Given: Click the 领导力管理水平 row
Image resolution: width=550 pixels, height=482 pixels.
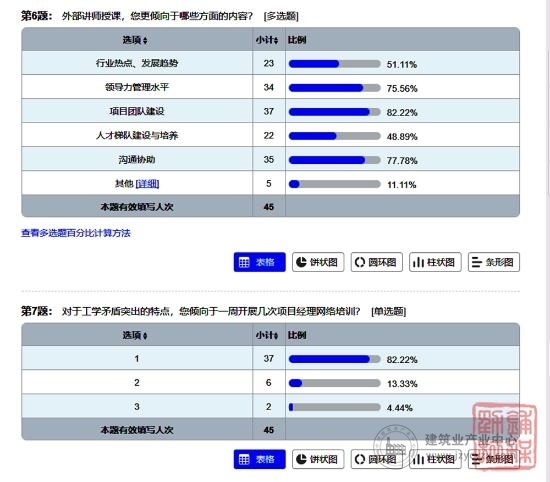Looking at the screenshot, I should (270, 87).
